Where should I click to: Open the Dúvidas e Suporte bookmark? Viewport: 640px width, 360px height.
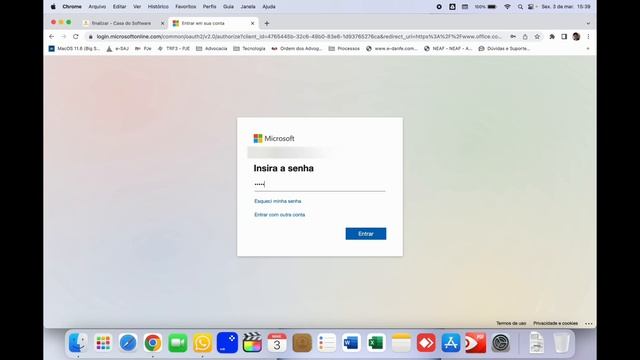(504, 49)
